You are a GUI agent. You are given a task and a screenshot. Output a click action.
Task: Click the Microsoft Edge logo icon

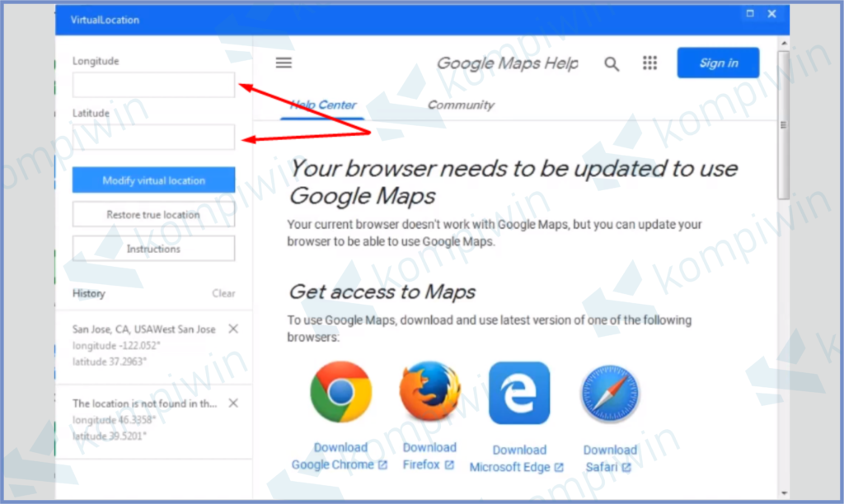pyautogui.click(x=519, y=393)
